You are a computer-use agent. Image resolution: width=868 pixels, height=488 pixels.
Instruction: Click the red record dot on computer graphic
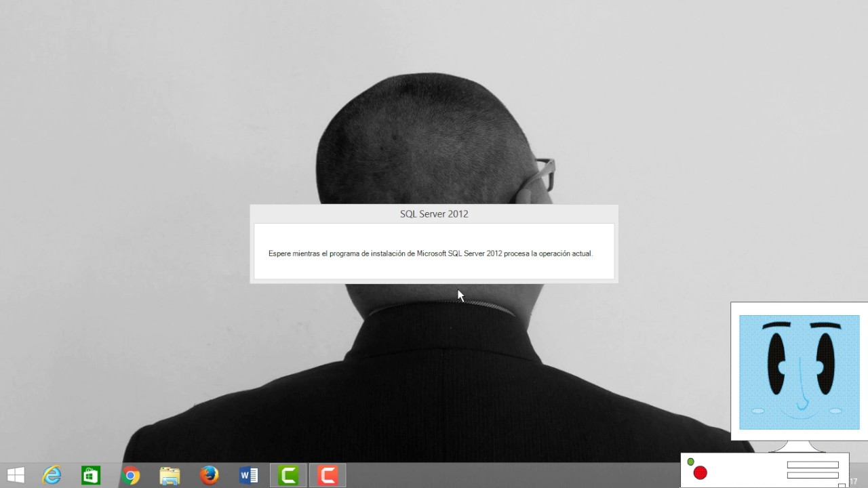701,473
